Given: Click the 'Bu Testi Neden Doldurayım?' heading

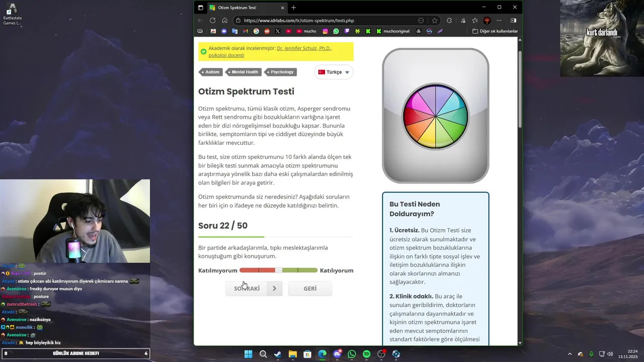Looking at the screenshot, I should coord(415,209).
